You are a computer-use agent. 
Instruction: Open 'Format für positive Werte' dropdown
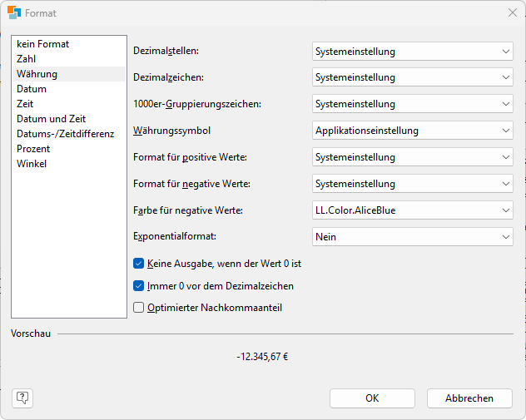(x=412, y=157)
